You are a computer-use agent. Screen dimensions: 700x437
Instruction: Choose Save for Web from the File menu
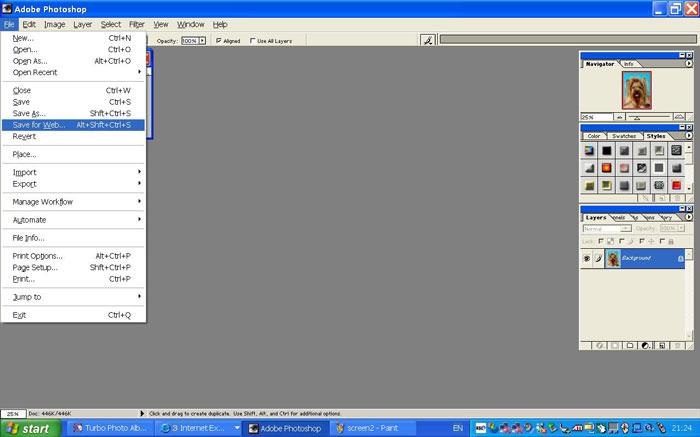pyautogui.click(x=74, y=125)
